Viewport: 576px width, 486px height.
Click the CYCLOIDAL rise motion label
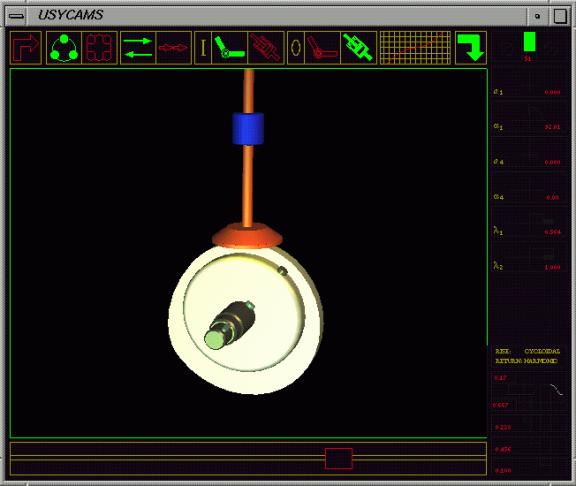(542, 352)
